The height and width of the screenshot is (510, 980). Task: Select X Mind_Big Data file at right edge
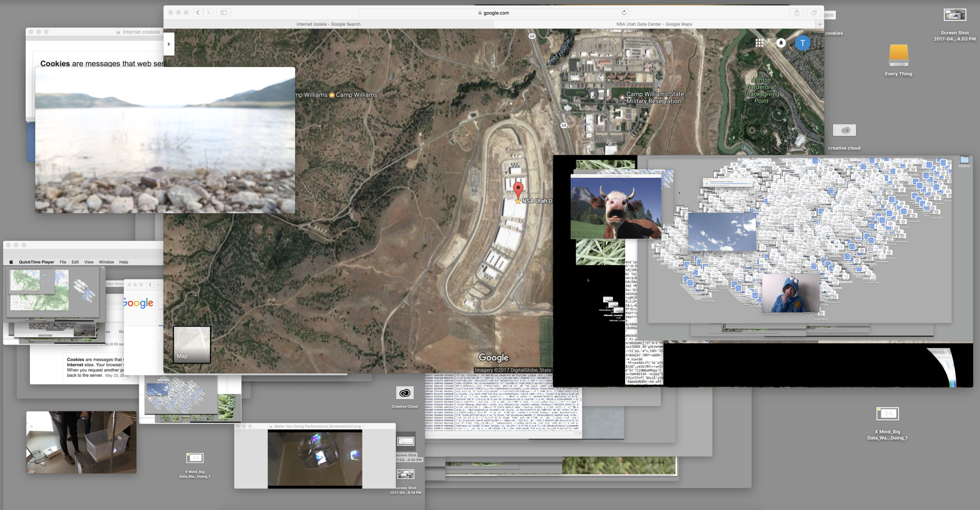[887, 414]
